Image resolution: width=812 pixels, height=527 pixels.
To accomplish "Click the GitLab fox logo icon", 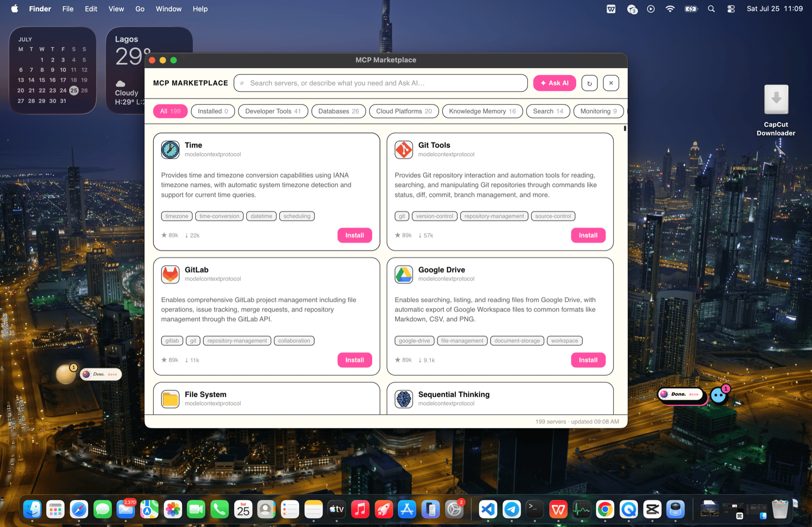I will pos(170,274).
